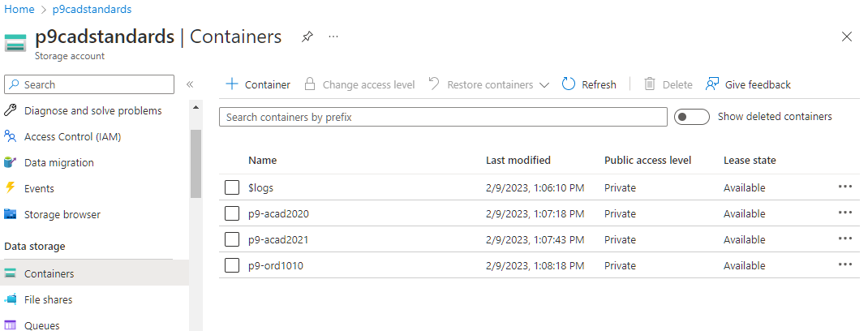This screenshot has height=331, width=868.
Task: Pin the p9cadstandards page to dashboard
Action: pos(307,37)
